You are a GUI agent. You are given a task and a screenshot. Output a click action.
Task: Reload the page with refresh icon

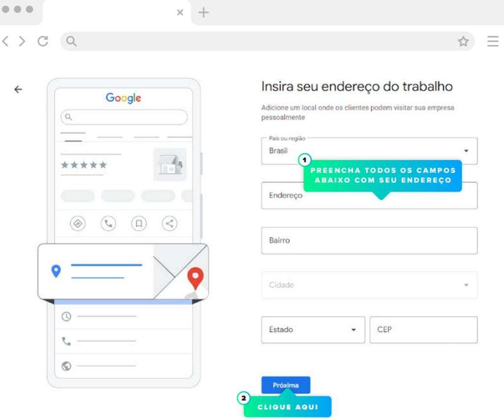coord(43,41)
